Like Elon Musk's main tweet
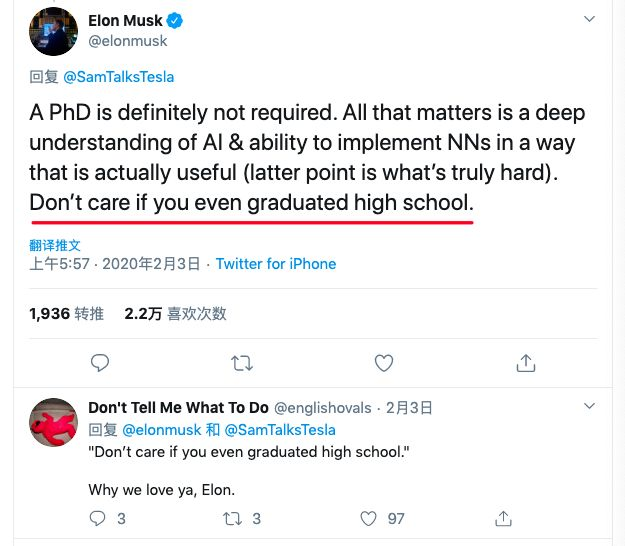Screen dimensions: 625x546 [383, 362]
